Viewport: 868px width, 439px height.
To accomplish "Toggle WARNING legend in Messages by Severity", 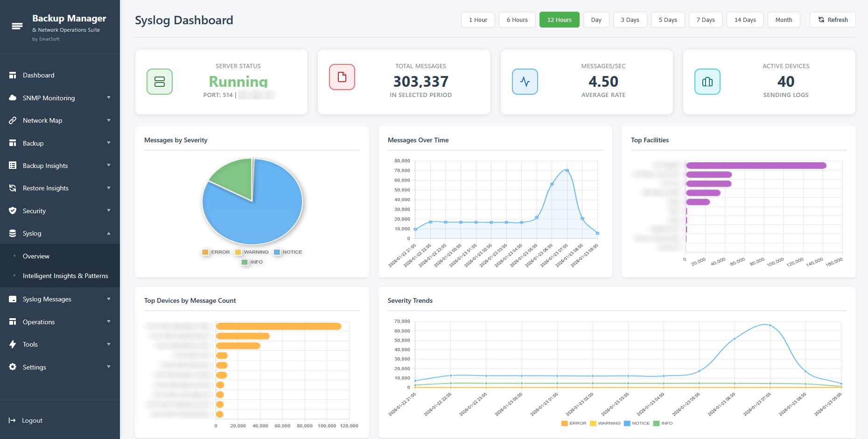I will [x=252, y=252].
